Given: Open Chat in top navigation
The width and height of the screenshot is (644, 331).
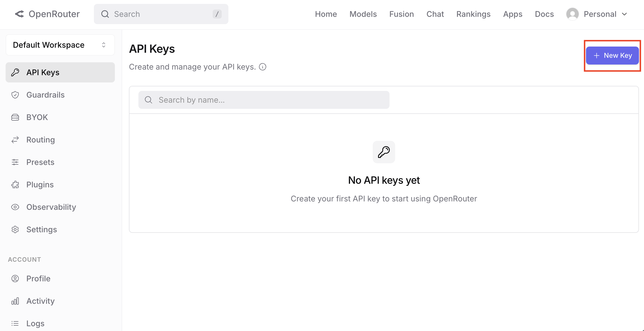Looking at the screenshot, I should 435,14.
